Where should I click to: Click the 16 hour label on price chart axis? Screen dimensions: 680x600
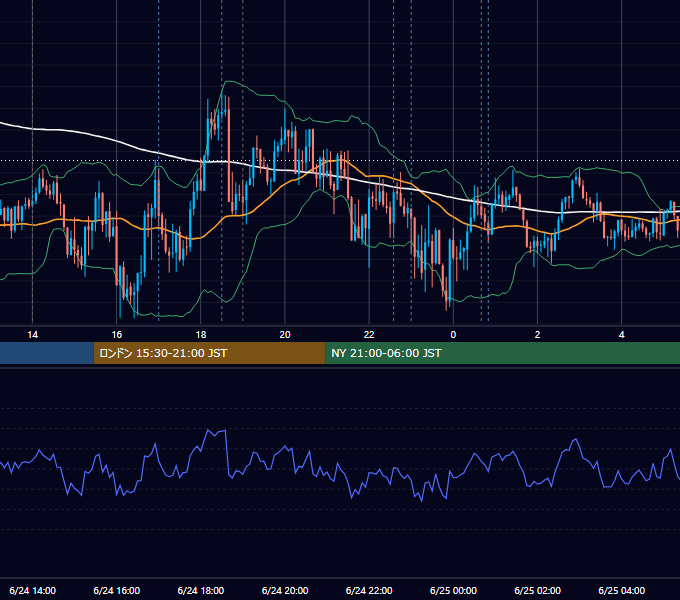click(x=117, y=335)
